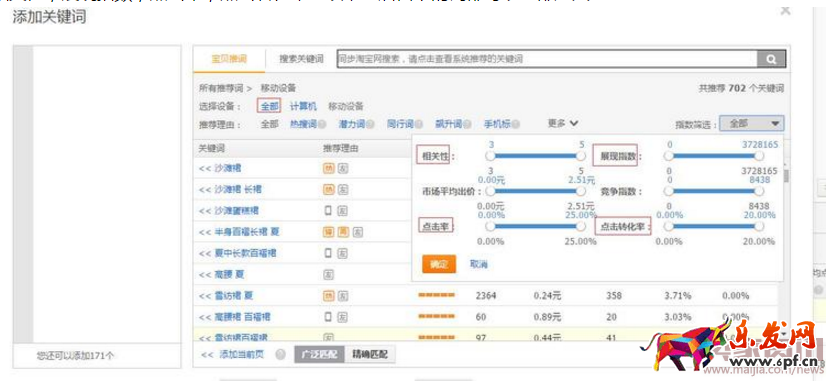Screen dimensions: 828x382
Task: Click left handle of 相关性 slider
Action: pos(491,156)
